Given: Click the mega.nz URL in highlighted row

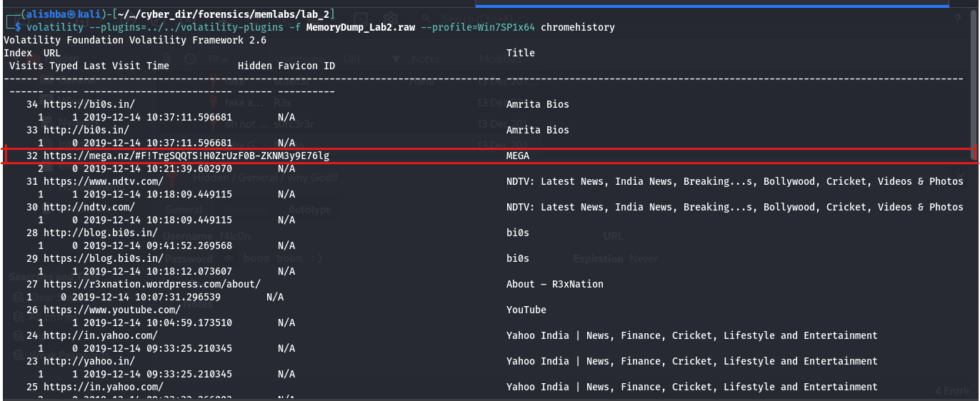Looking at the screenshot, I should click(x=186, y=156).
